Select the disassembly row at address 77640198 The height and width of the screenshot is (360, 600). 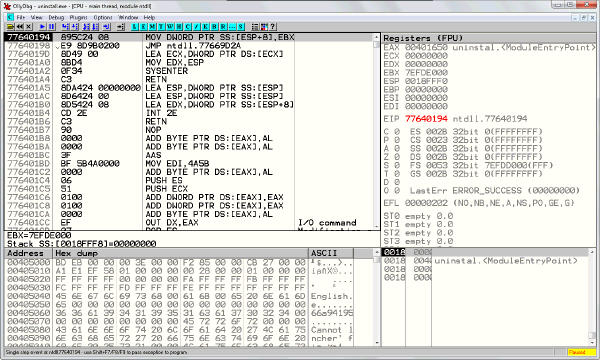click(x=189, y=46)
